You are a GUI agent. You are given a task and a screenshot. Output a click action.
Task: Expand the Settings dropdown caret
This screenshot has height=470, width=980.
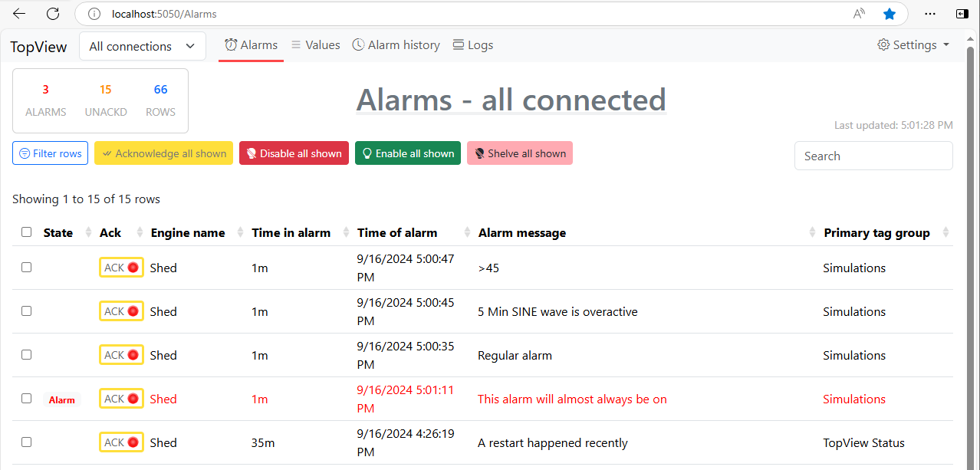coord(947,44)
